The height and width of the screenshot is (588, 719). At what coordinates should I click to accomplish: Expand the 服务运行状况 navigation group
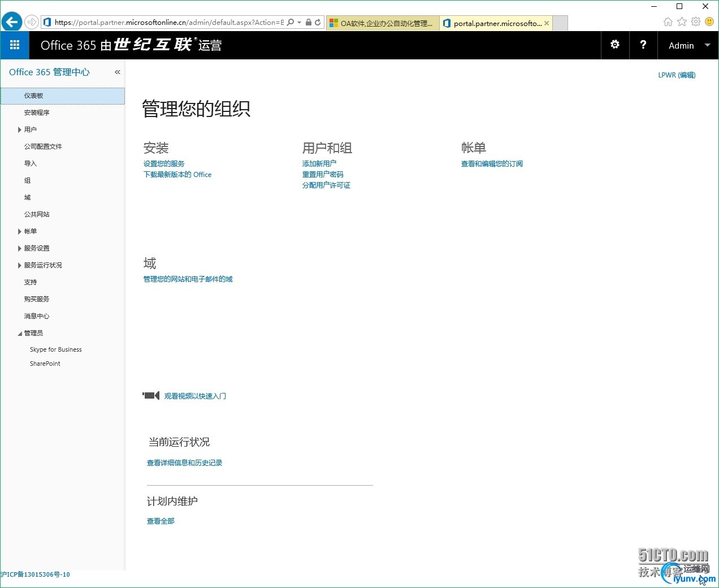tap(20, 265)
